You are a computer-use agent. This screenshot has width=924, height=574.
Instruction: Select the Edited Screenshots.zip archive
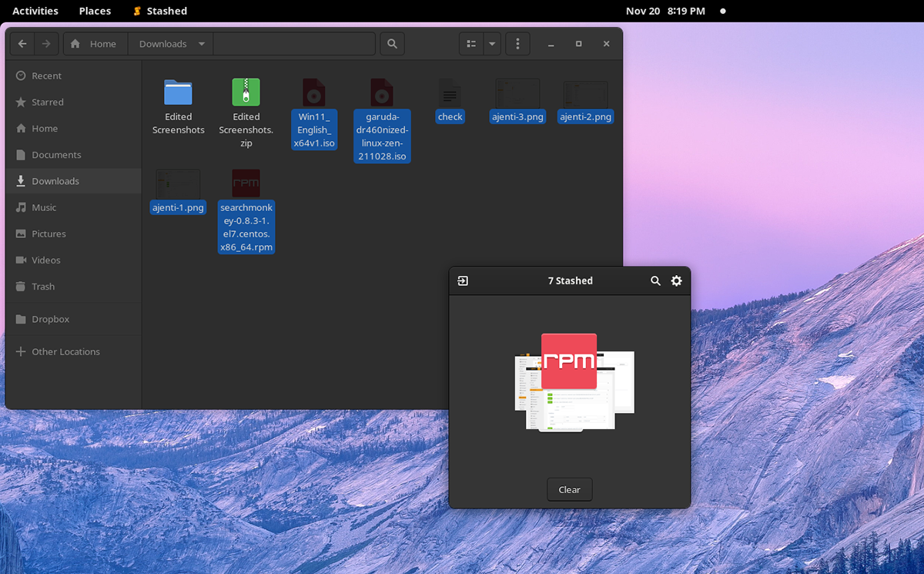tap(246, 93)
